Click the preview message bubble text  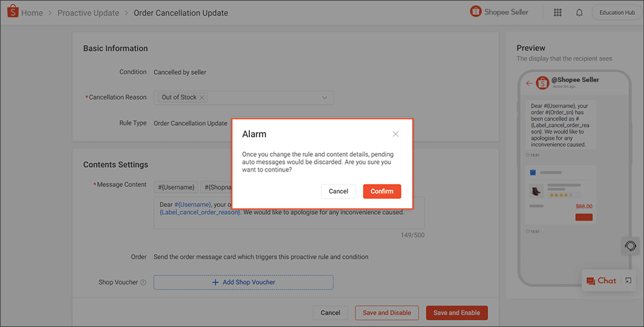point(560,125)
